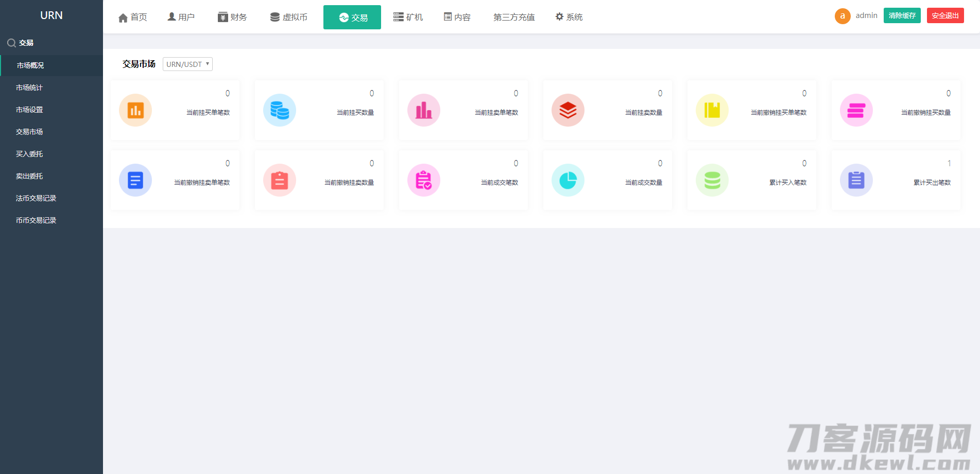Click the red 安全退出 logout button
Viewport: 980px width, 474px height.
point(945,15)
